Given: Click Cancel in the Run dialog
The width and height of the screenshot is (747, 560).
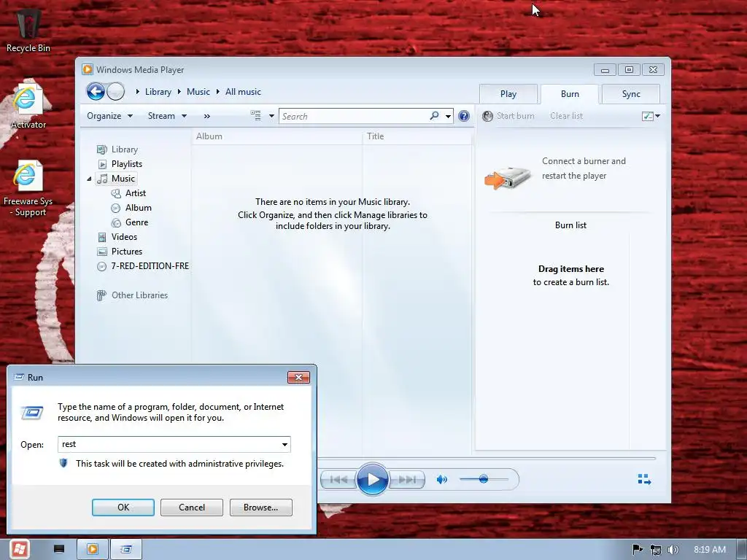Looking at the screenshot, I should (x=192, y=507).
